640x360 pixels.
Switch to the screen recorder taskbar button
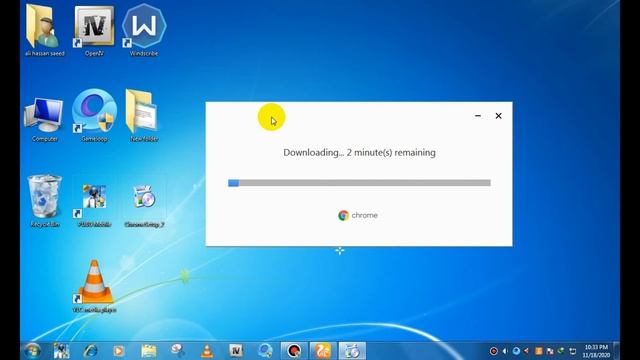coord(294,351)
